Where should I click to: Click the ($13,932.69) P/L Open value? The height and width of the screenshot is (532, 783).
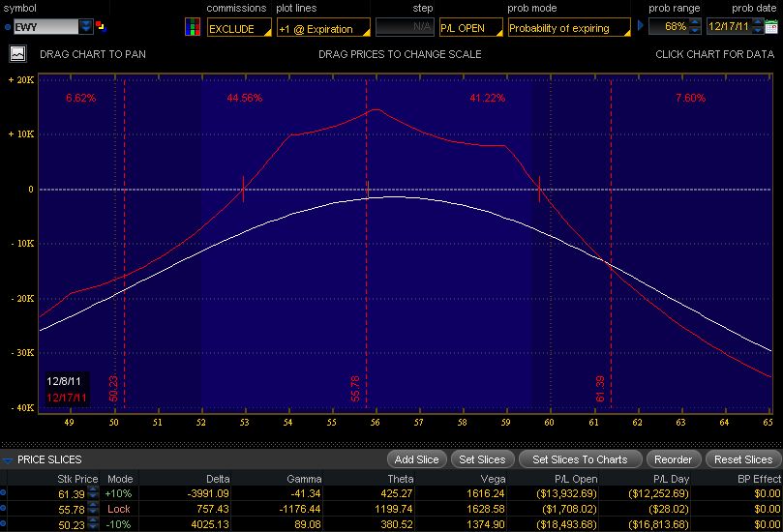tap(567, 493)
